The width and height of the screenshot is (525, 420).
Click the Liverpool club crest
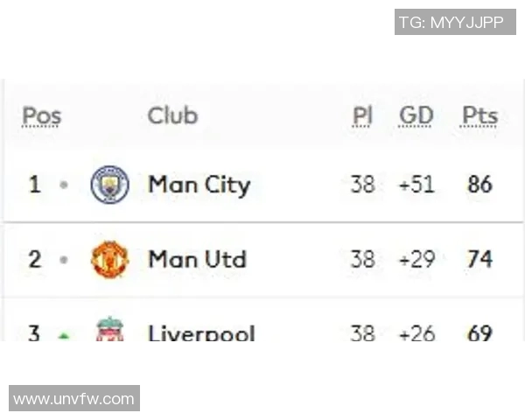click(110, 331)
